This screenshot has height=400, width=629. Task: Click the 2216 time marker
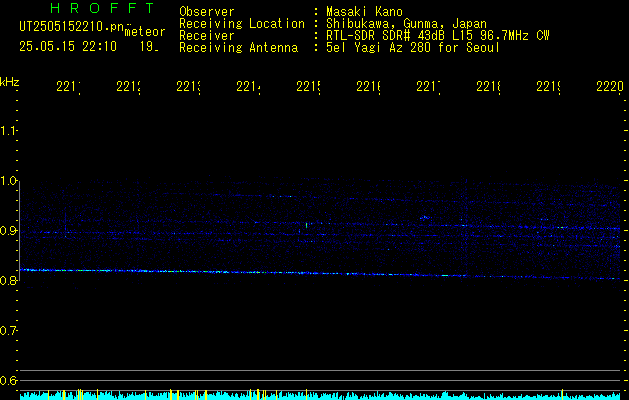tap(368, 87)
